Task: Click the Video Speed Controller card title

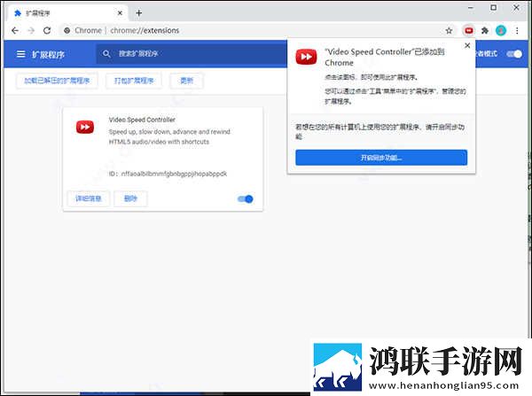Action: (x=142, y=120)
